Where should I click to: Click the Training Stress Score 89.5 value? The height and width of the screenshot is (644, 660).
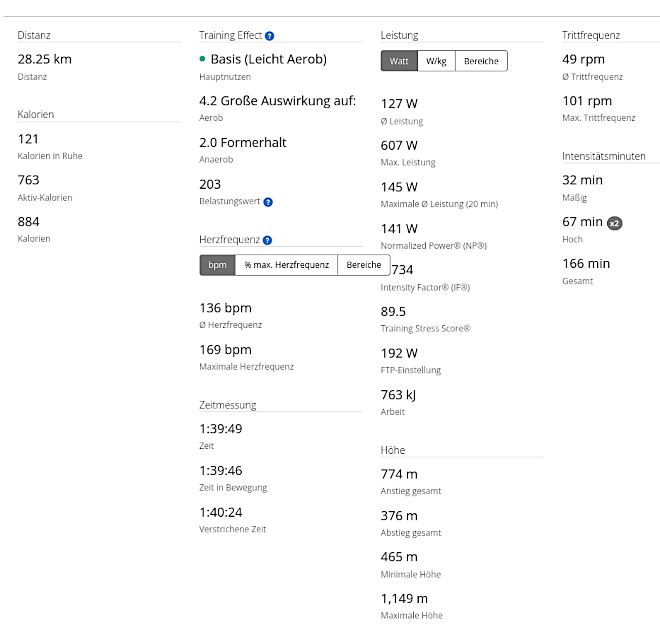pos(393,312)
